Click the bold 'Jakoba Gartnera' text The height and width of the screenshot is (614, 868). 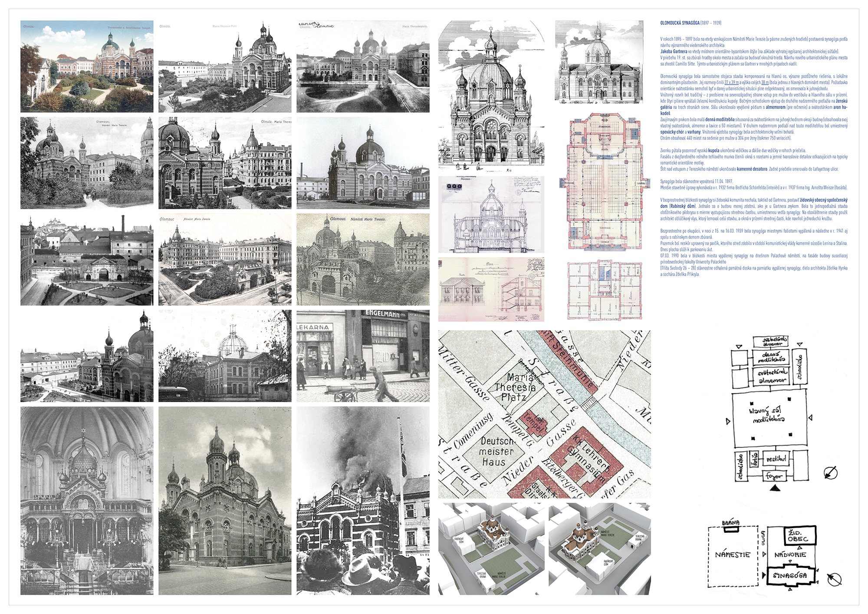click(674, 51)
